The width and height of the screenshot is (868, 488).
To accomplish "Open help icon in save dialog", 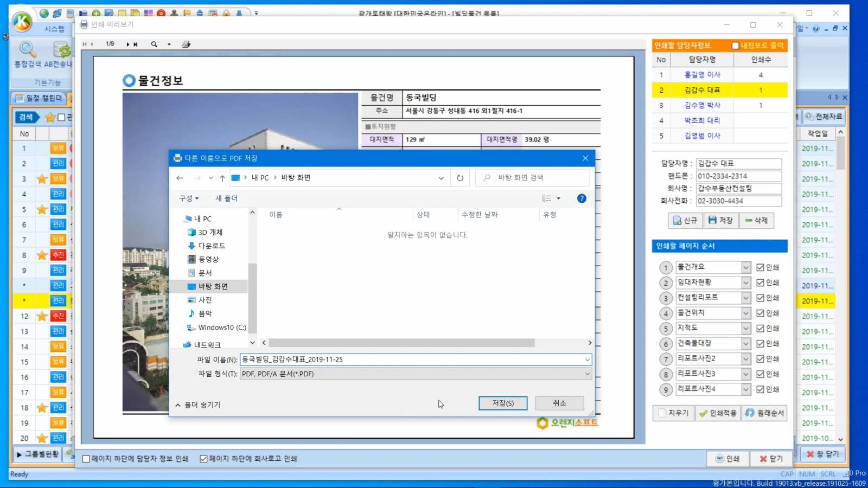I will (x=582, y=198).
